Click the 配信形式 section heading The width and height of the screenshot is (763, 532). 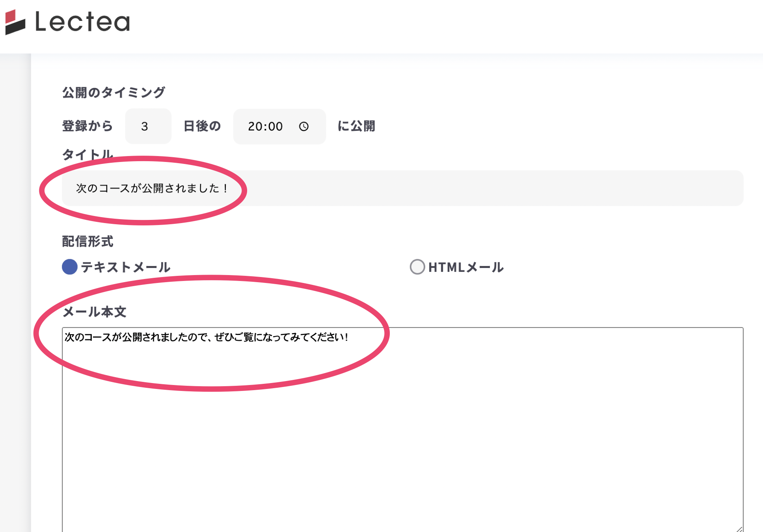pyautogui.click(x=87, y=241)
